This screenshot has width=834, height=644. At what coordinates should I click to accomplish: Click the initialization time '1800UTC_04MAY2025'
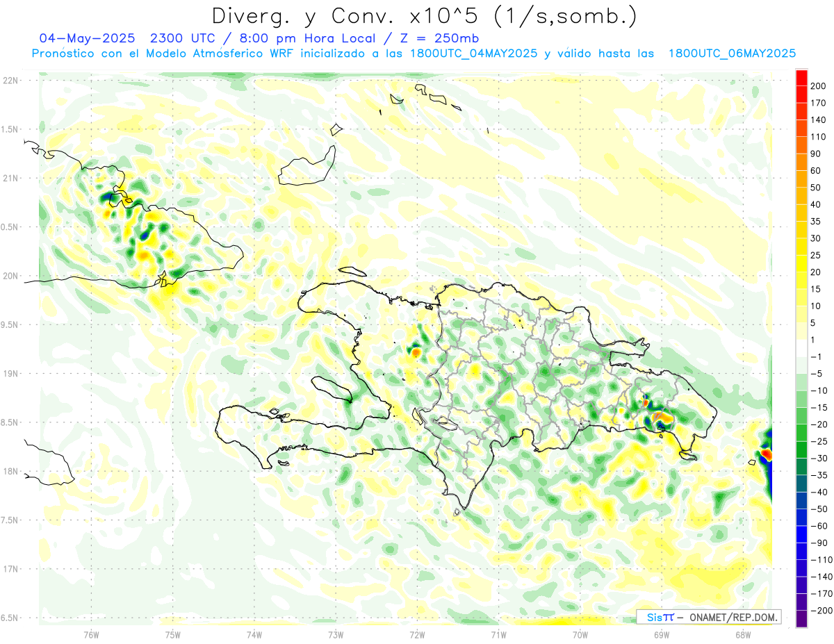(x=474, y=53)
